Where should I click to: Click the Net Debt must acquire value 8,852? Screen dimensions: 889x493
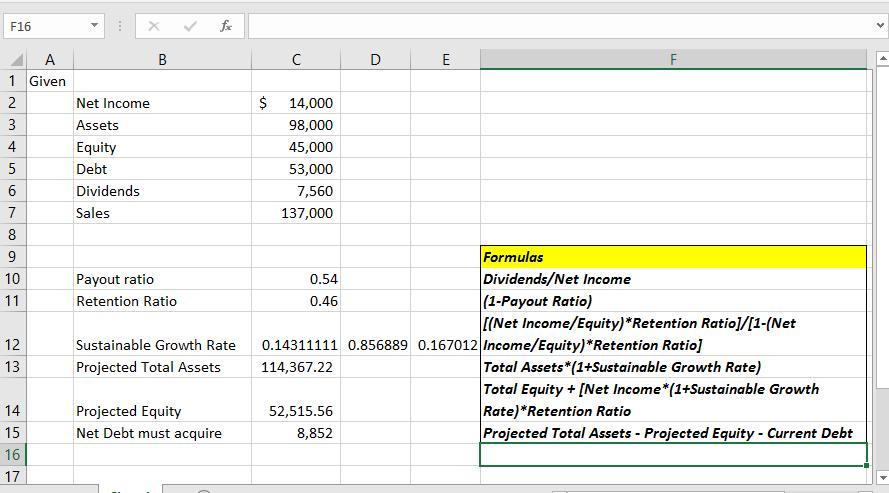(x=296, y=433)
